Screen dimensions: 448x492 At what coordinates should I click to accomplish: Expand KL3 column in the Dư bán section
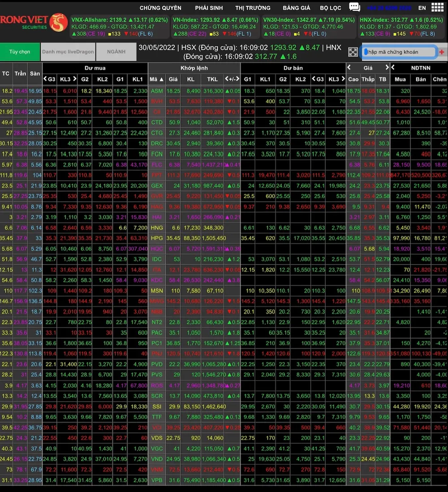tap(334, 79)
